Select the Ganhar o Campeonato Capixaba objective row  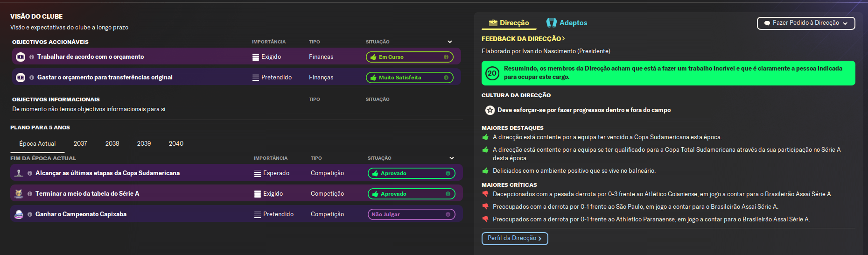(140, 214)
